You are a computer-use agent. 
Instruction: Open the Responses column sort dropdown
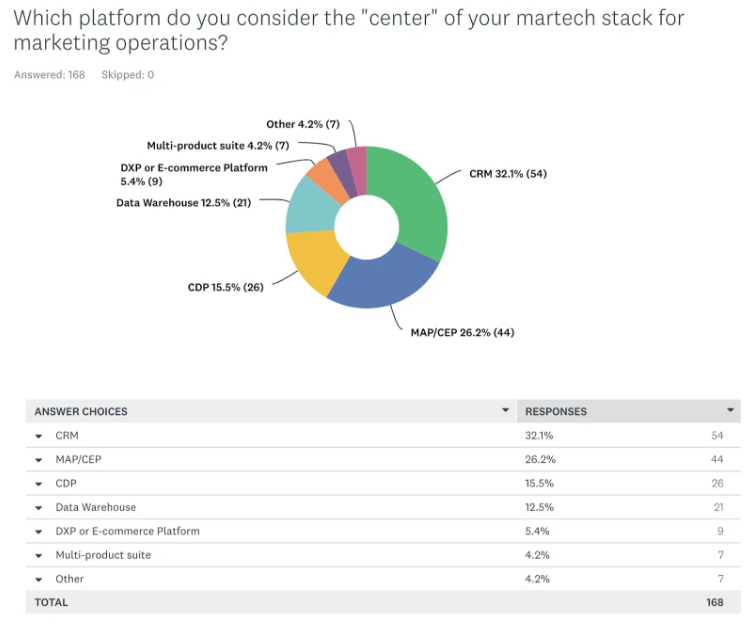[x=731, y=411]
